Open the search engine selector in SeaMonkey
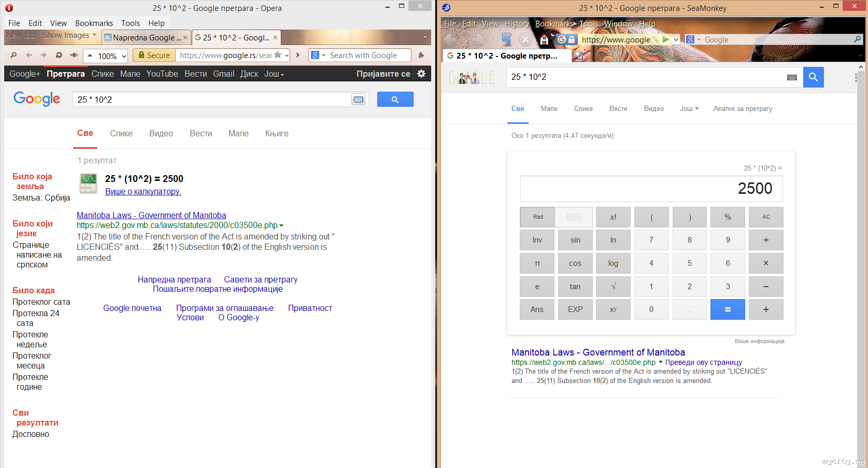Screen dimensions: 868x468 pos(693,39)
